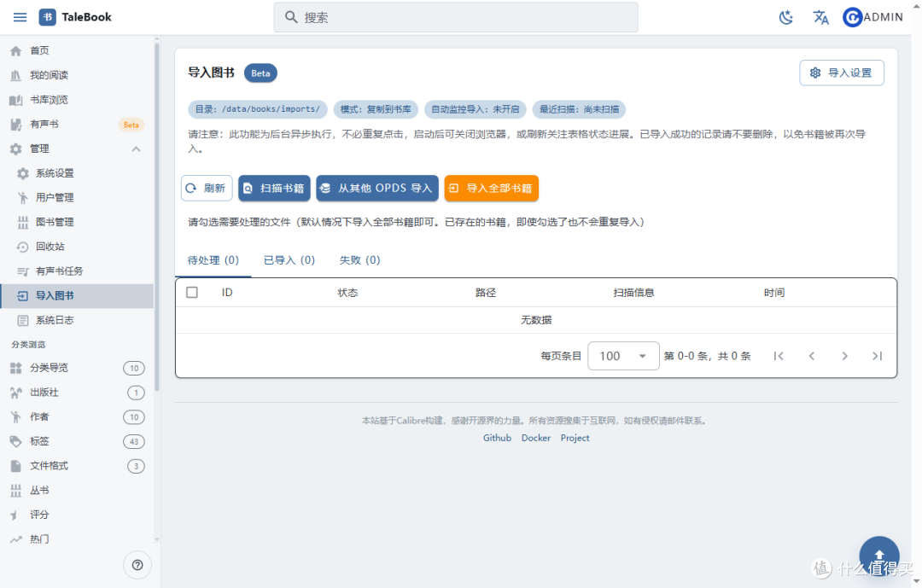Open the Project footer link
Viewport: 922px width, 588px height.
575,438
